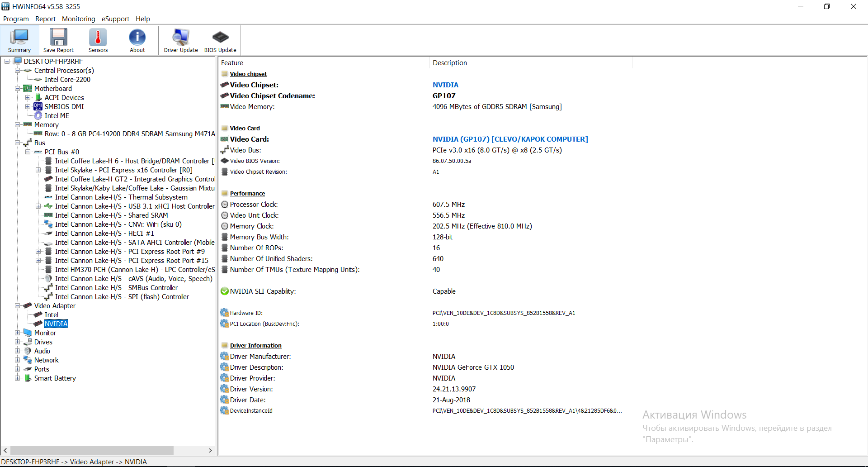Click the Memory Bus Width row
Viewport: 868px width, 467px height.
click(425, 237)
